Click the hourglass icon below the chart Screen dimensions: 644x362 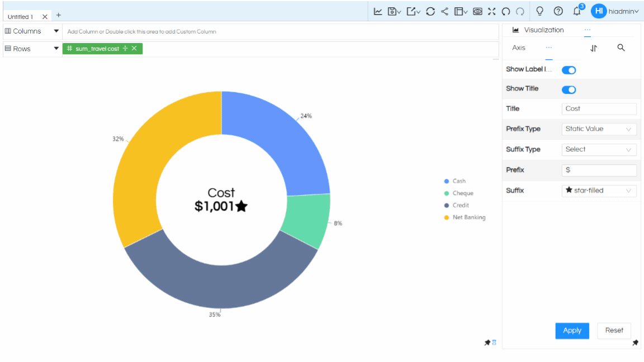pyautogui.click(x=495, y=342)
